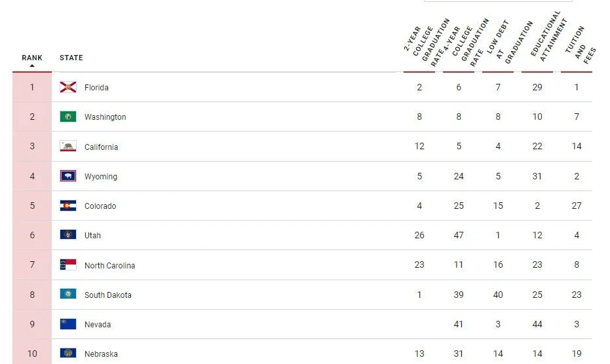Click the California bear flag icon
The image size is (610, 364).
pyautogui.click(x=68, y=146)
